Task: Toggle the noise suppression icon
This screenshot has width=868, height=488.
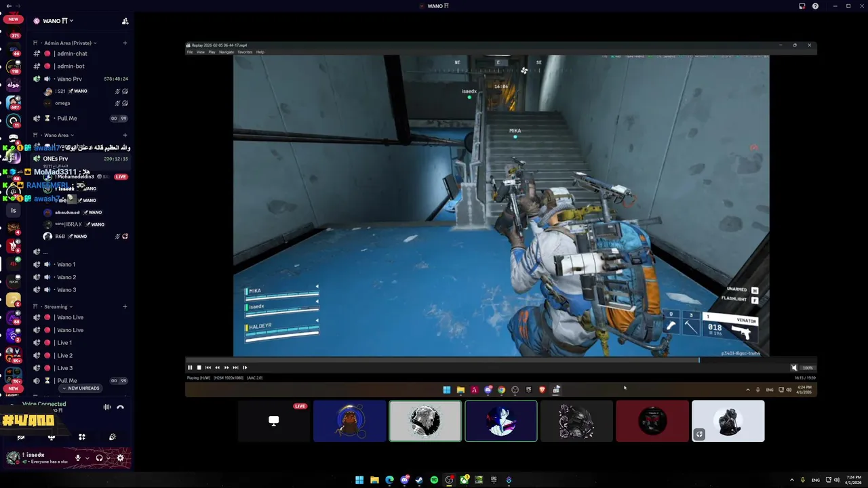Action: [106, 407]
